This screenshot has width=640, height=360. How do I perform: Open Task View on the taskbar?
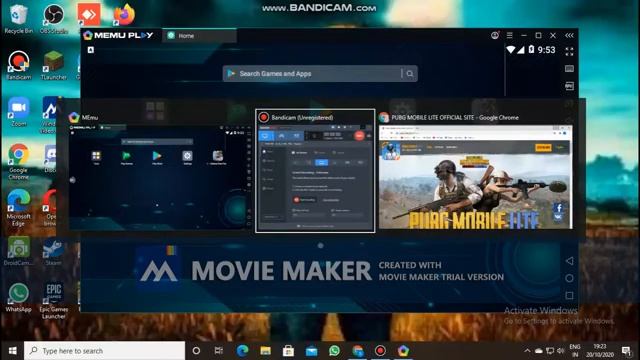pyautogui.click(x=219, y=351)
